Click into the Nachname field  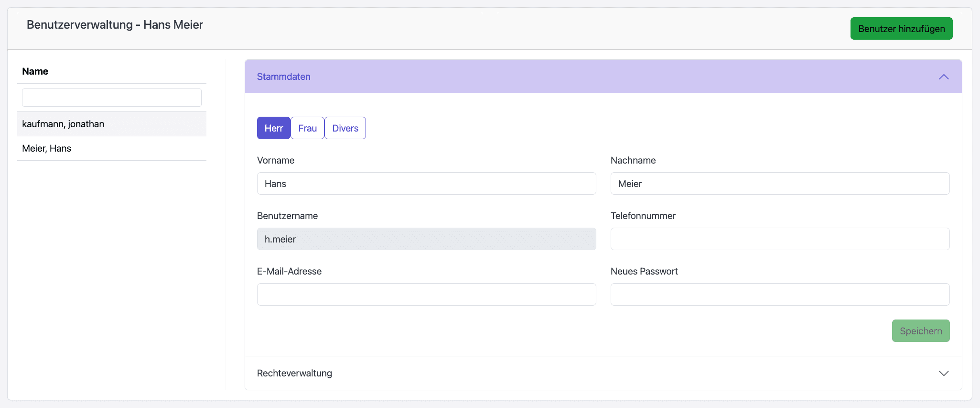click(x=780, y=184)
